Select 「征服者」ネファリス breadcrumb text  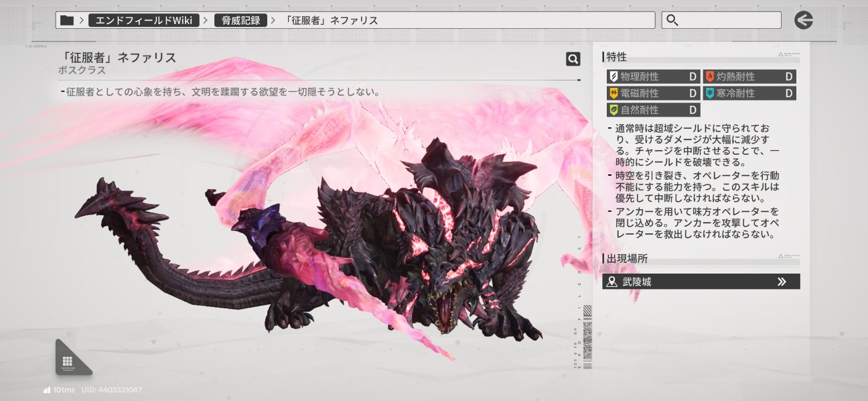[332, 20]
